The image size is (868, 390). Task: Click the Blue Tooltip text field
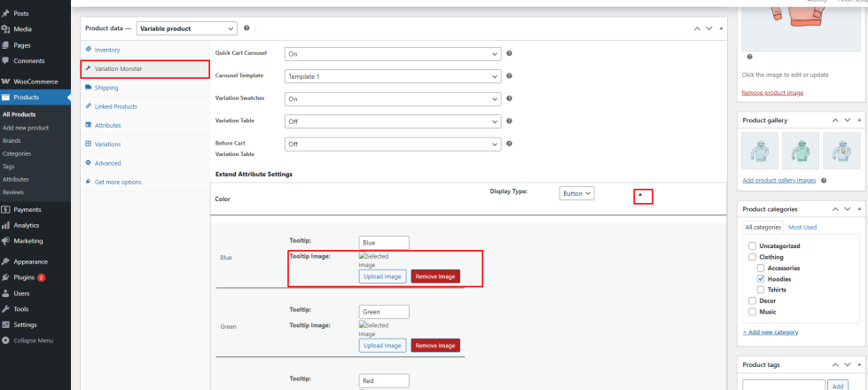tap(384, 242)
